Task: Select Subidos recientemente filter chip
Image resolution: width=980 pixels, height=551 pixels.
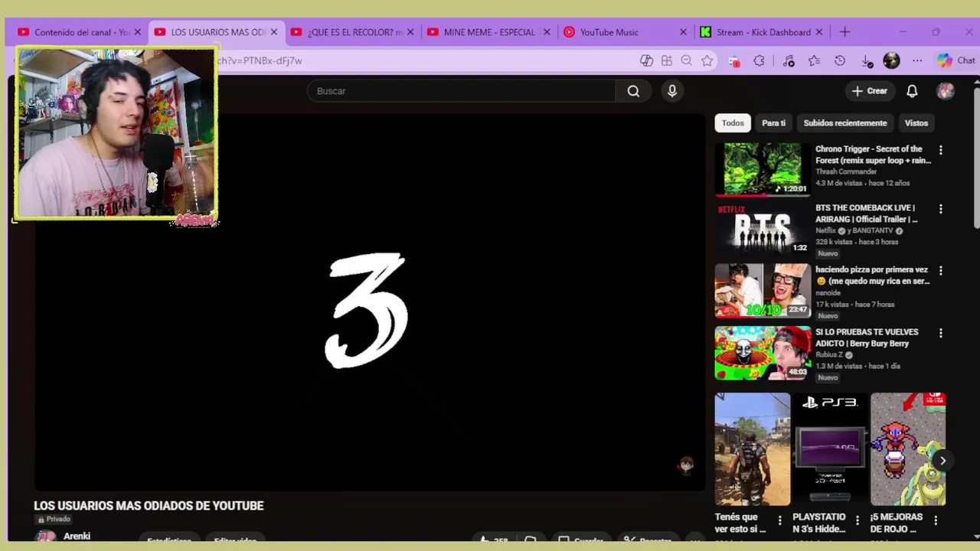Action: [845, 123]
